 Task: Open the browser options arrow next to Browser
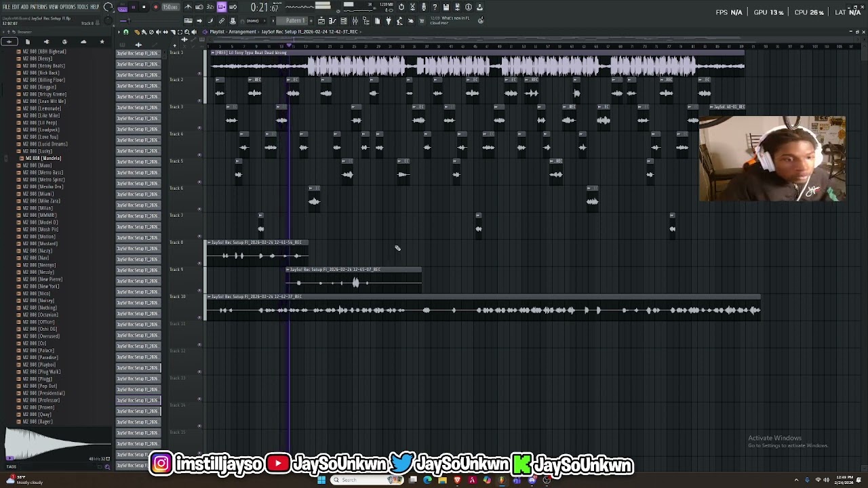click(x=3, y=32)
